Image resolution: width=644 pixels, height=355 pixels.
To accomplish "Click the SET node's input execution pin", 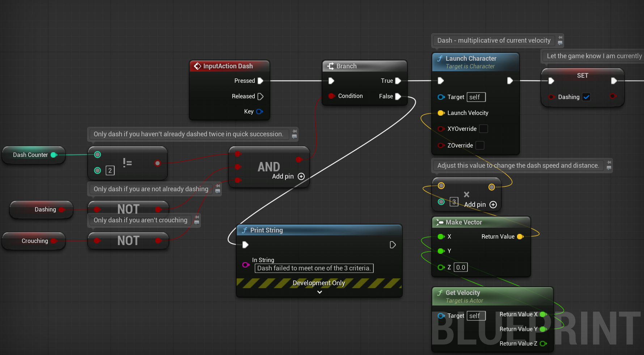I will (551, 81).
